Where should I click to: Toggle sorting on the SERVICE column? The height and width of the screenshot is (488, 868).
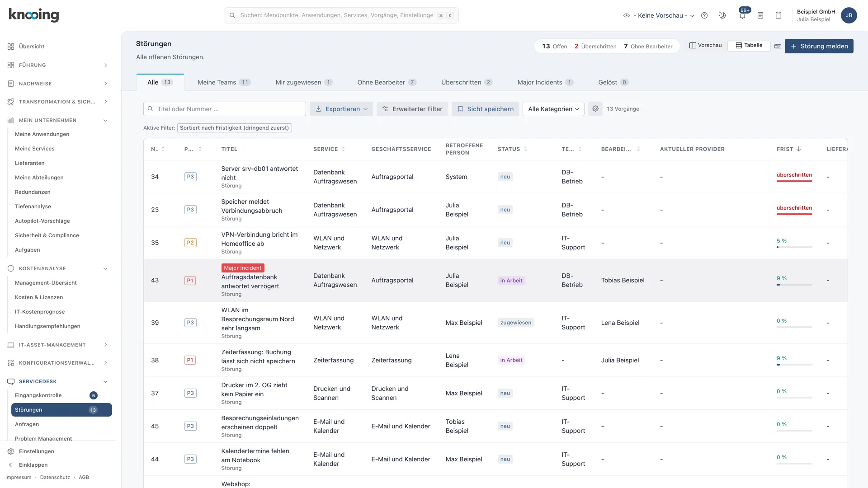pyautogui.click(x=343, y=149)
